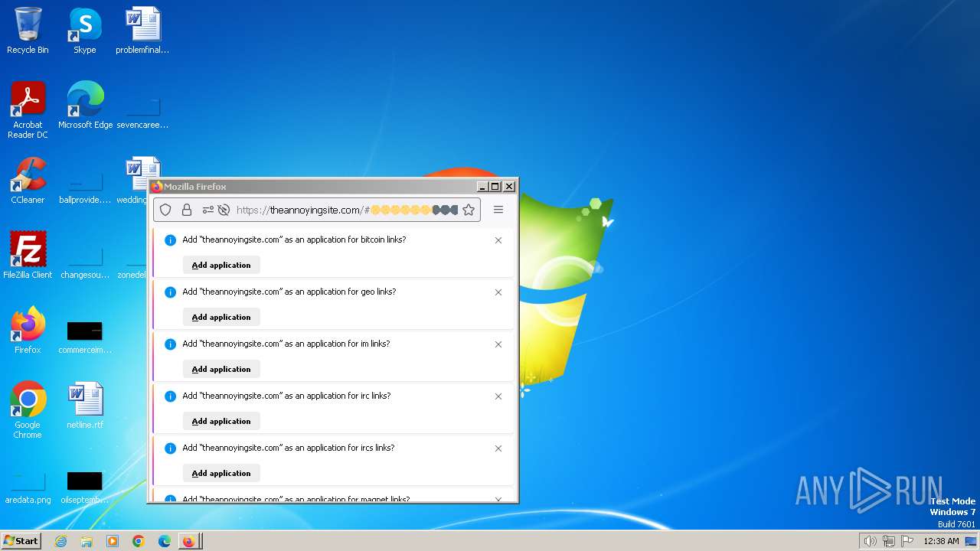Click the im links notification info icon

pos(171,344)
